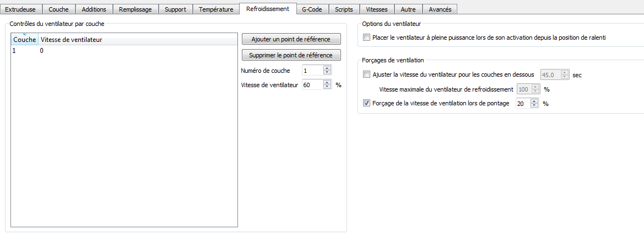Decrease the pontage ventilation speed value
Image resolution: width=644 pixels, height=235 pixels.
click(x=534, y=106)
